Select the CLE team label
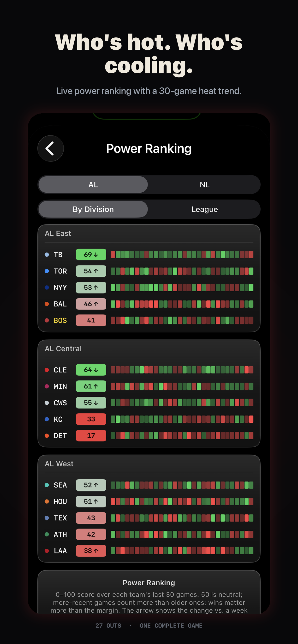 pos(60,370)
